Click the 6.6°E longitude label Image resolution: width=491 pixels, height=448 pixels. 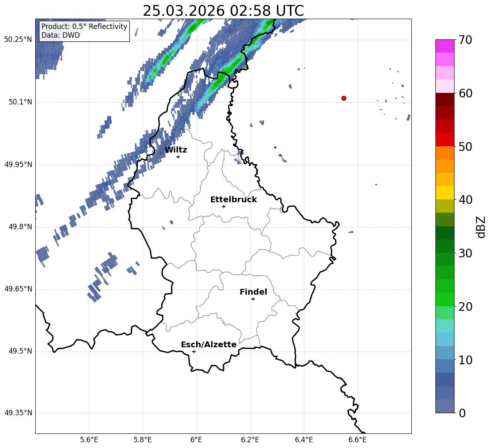(x=357, y=440)
